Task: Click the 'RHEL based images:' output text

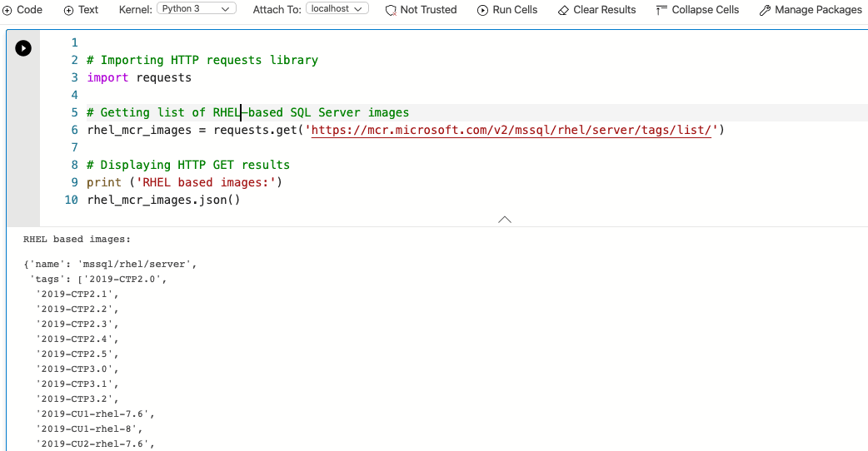Action: click(77, 240)
